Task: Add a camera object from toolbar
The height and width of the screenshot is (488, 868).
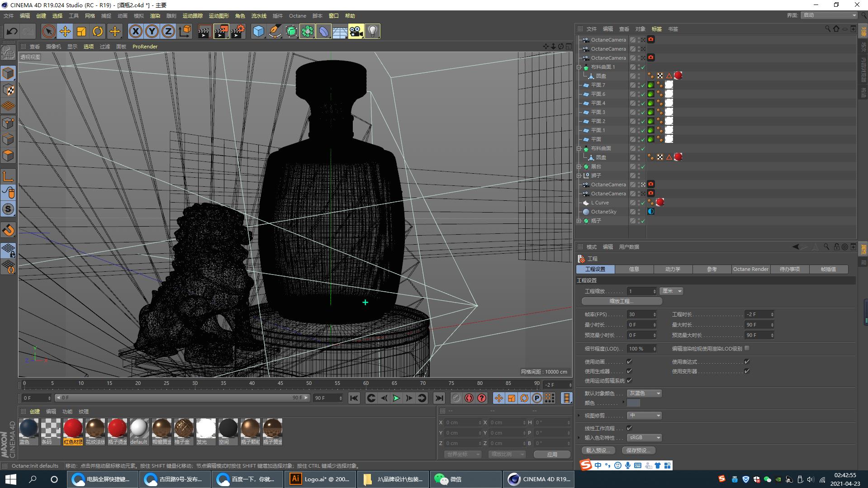Action: [x=356, y=31]
